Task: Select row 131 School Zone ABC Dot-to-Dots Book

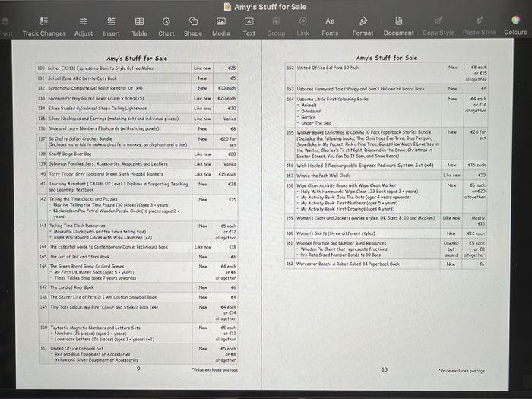Action: (x=137, y=78)
